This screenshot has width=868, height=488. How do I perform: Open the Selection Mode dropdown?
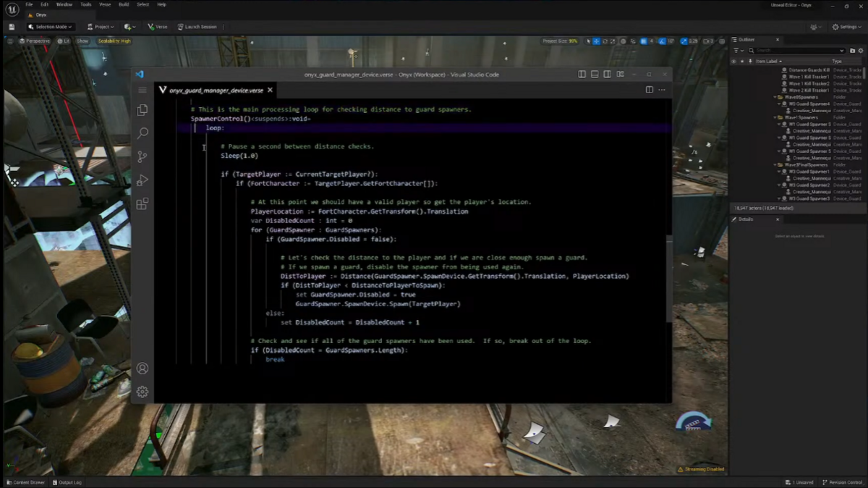pos(50,27)
